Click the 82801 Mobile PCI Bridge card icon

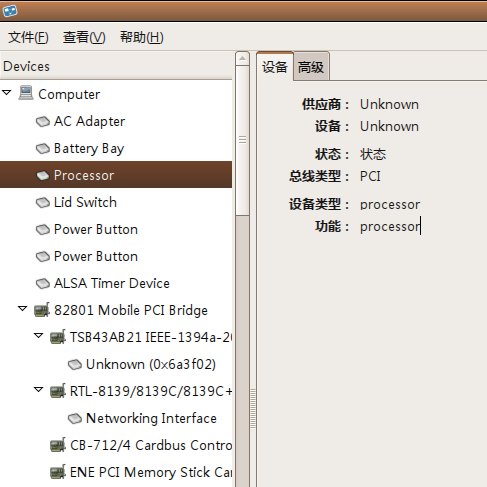pyautogui.click(x=42, y=310)
